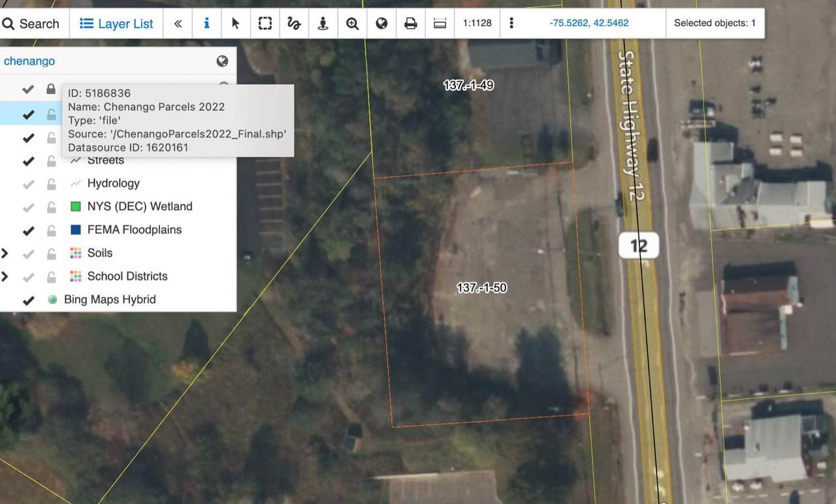Click the chenango map title link

tap(29, 61)
